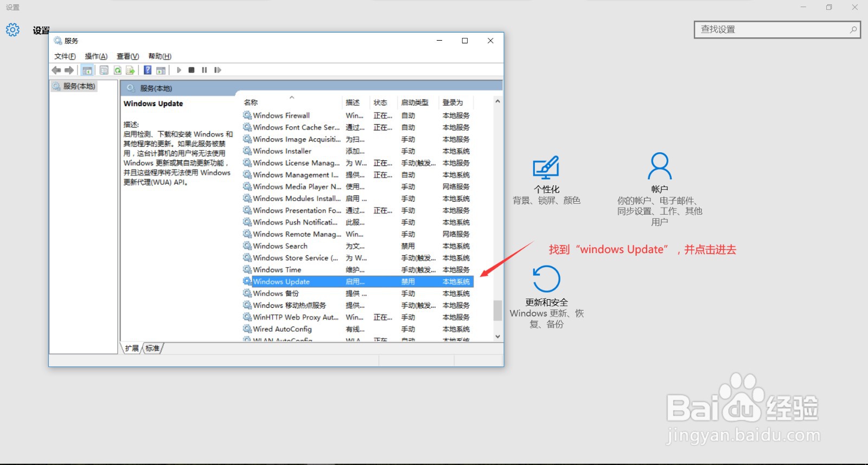The image size is (868, 465).
Task: Click the gear icon beside Windows Time
Action: point(247,270)
